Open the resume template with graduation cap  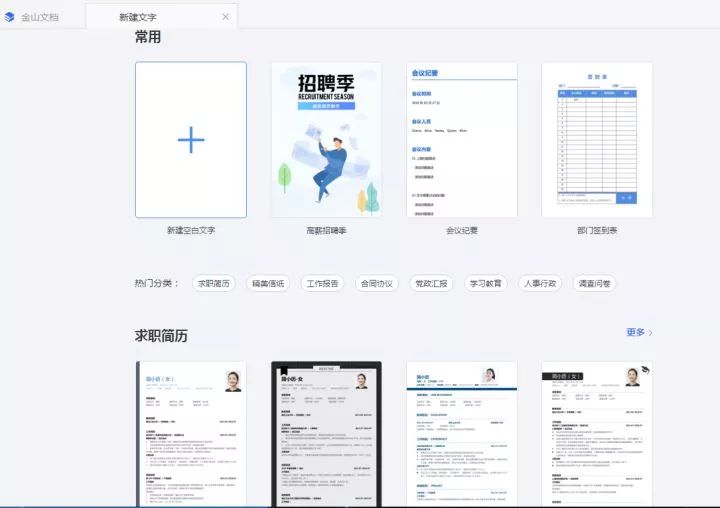coord(597,434)
